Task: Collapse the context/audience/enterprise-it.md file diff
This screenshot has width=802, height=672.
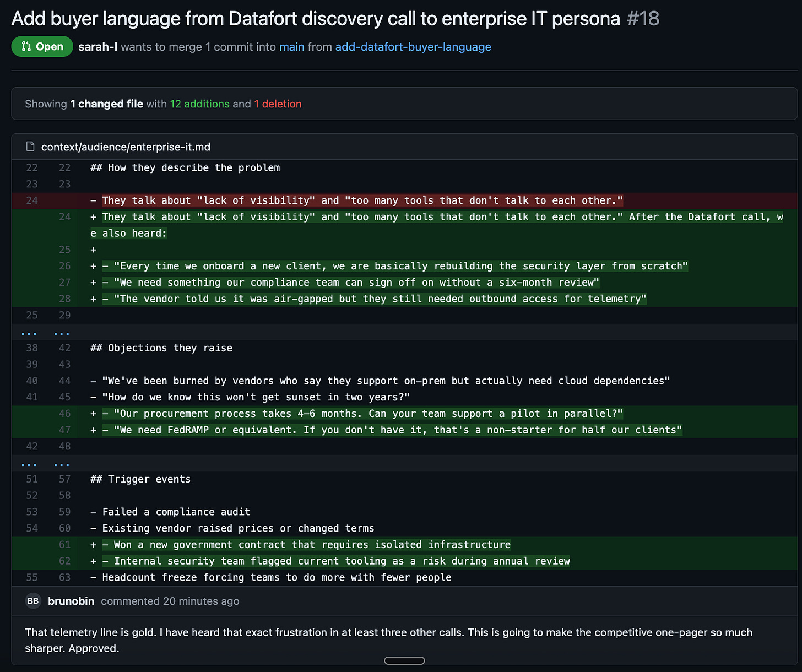Action: [126, 147]
